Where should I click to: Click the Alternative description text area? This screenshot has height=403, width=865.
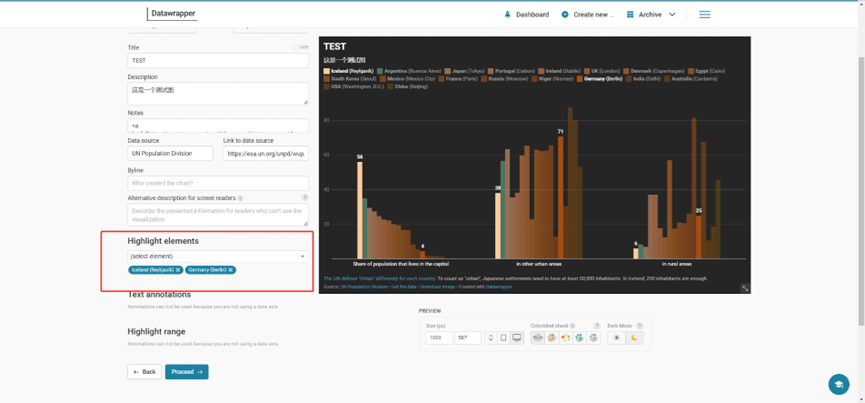point(218,215)
